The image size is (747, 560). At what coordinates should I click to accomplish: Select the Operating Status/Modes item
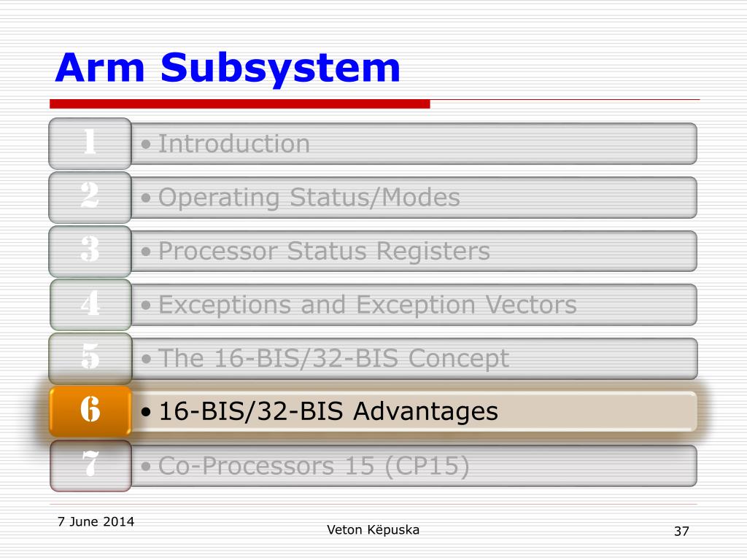click(414, 198)
